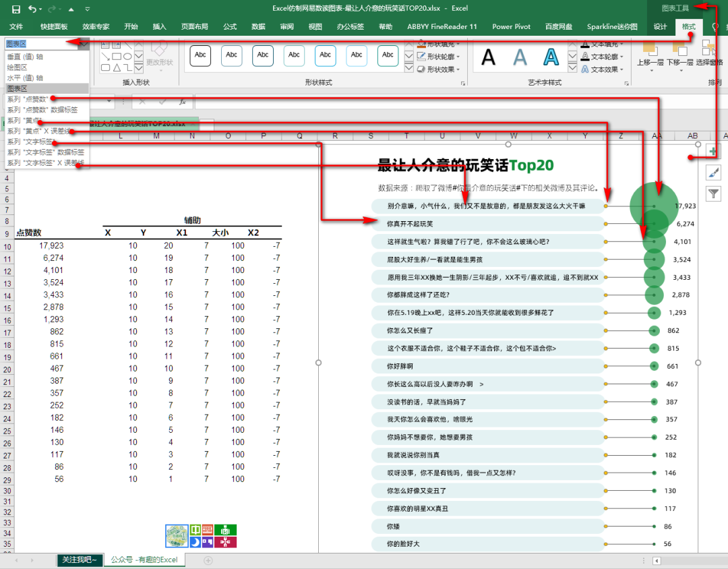This screenshot has height=569, width=728.
Task: Pick the elbow connector shape
Action: point(127,68)
